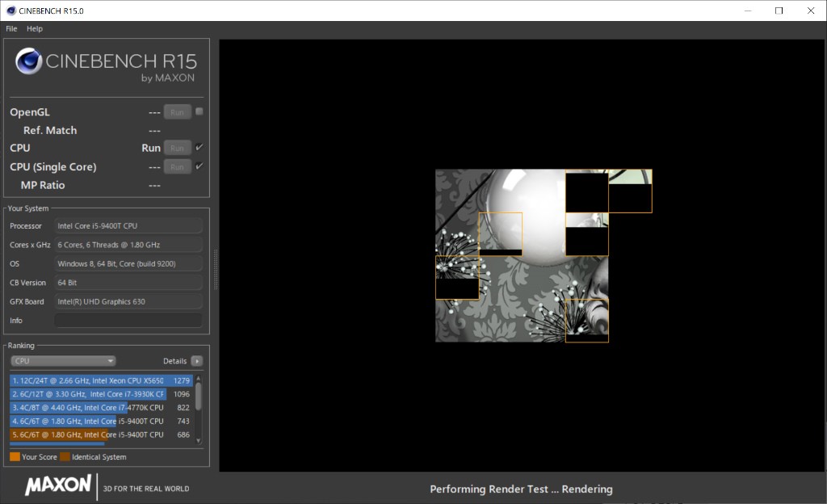Viewport: 827px width, 504px height.
Task: Expand ranking Details with arrow button
Action: click(196, 361)
